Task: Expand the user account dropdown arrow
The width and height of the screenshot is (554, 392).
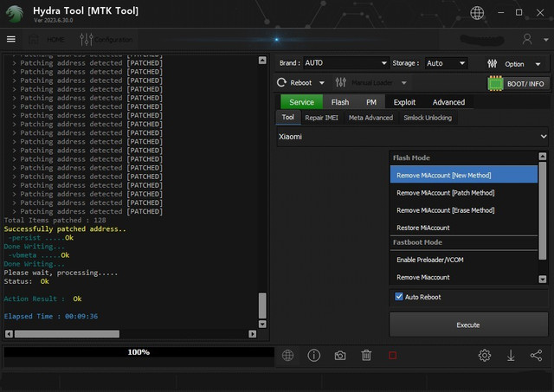Action: click(x=545, y=40)
